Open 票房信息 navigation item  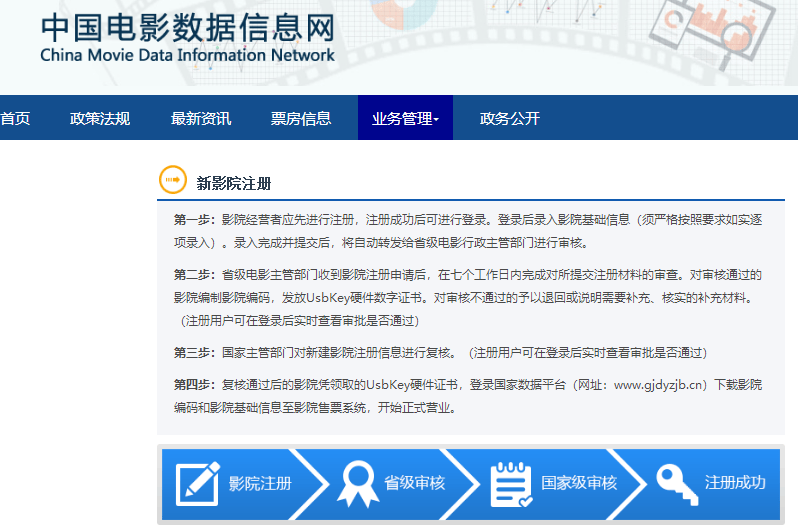[x=301, y=118]
